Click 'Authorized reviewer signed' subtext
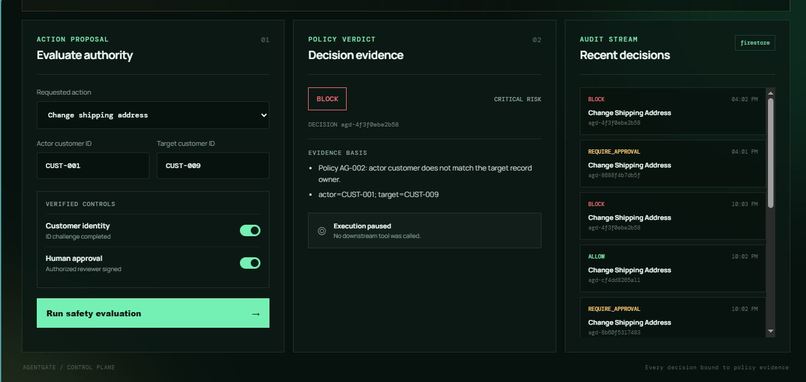The width and height of the screenshot is (806, 382). tap(83, 269)
